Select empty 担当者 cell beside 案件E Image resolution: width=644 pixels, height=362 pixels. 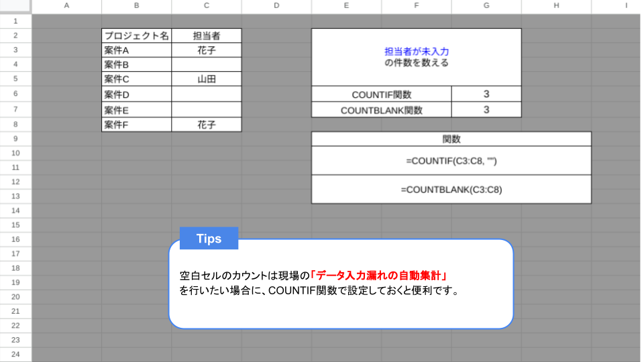(207, 109)
